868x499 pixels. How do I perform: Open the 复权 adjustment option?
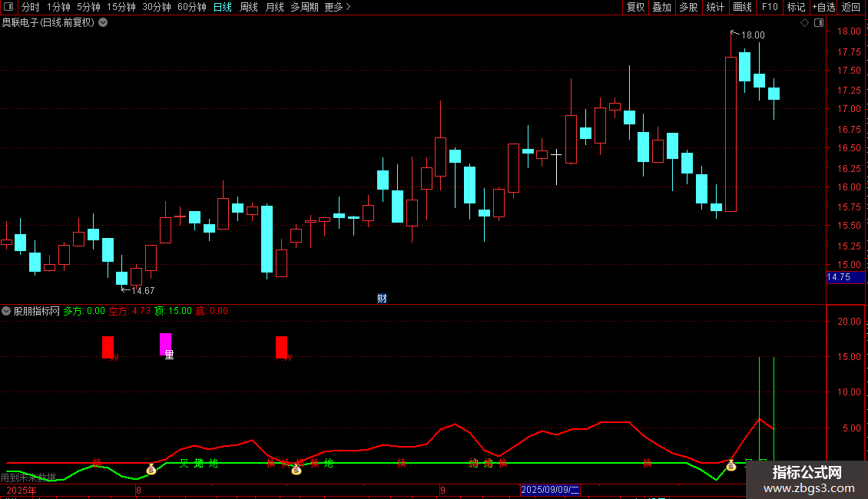click(x=635, y=7)
